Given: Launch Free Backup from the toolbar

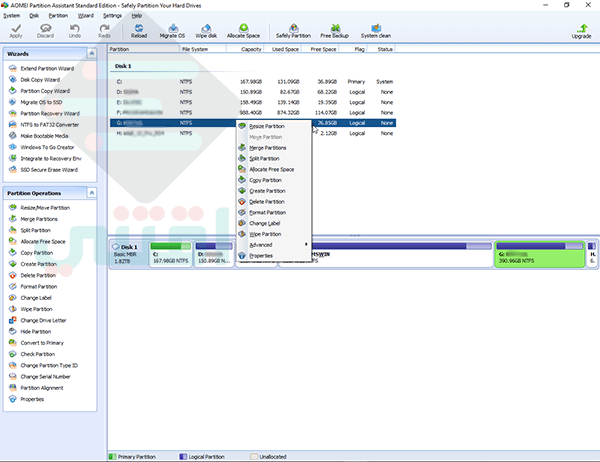Looking at the screenshot, I should [x=334, y=31].
